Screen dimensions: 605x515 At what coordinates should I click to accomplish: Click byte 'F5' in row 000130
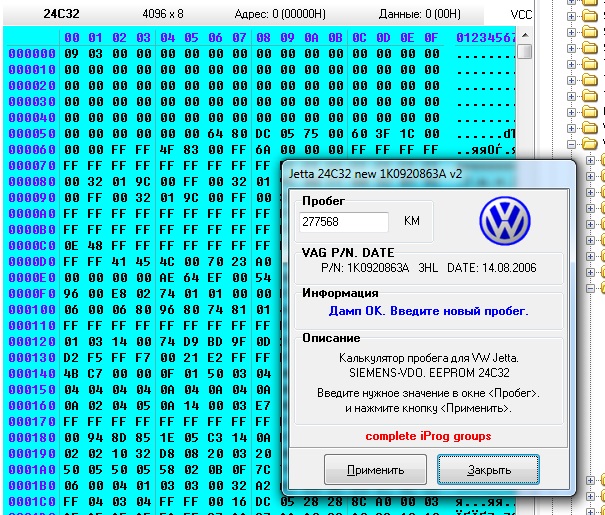[x=96, y=358]
